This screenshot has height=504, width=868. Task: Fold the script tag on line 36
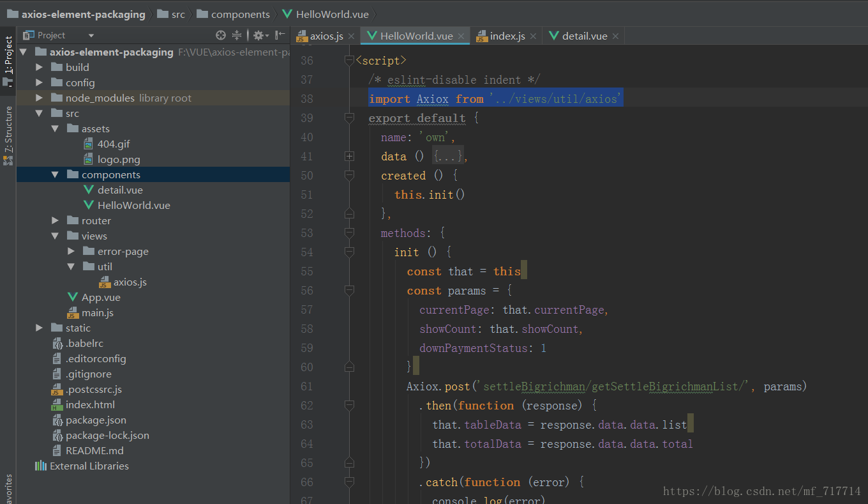(349, 61)
